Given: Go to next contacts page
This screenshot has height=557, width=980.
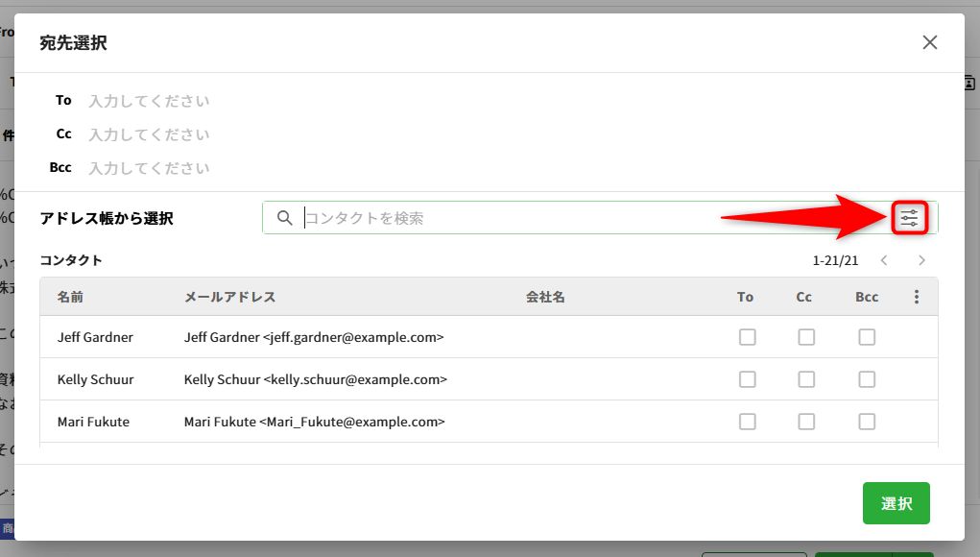Looking at the screenshot, I should [921, 260].
